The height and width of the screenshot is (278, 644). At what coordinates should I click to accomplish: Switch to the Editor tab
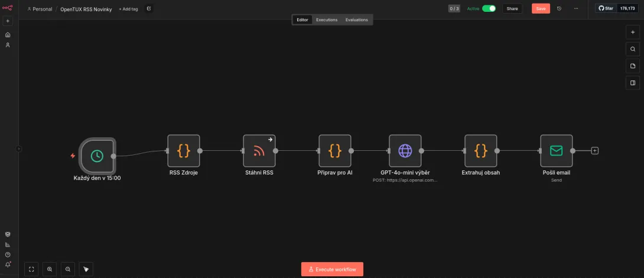point(303,20)
